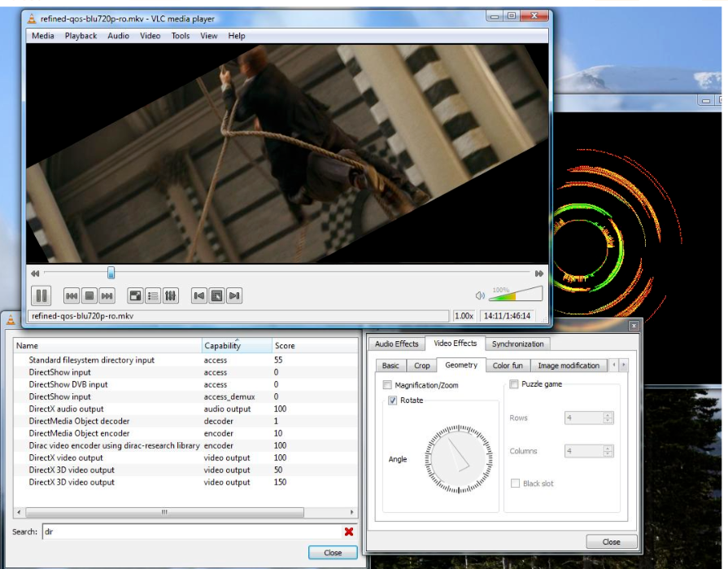The image size is (728, 569).
Task: Sort by Capability column header
Action: click(237, 346)
